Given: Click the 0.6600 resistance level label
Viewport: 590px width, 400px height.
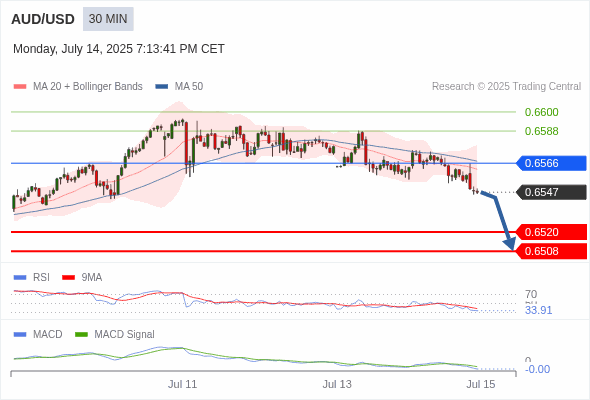Looking at the screenshot, I should point(541,112).
